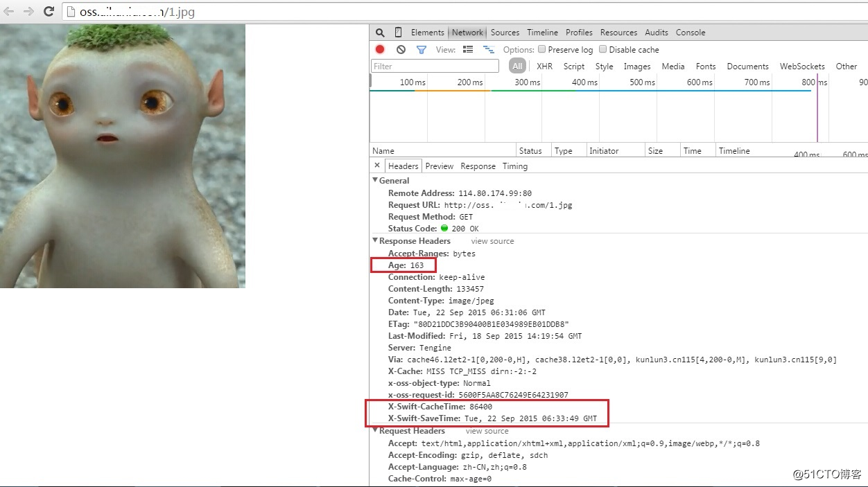
Task: Switch to large request rows view icon
Action: (468, 50)
